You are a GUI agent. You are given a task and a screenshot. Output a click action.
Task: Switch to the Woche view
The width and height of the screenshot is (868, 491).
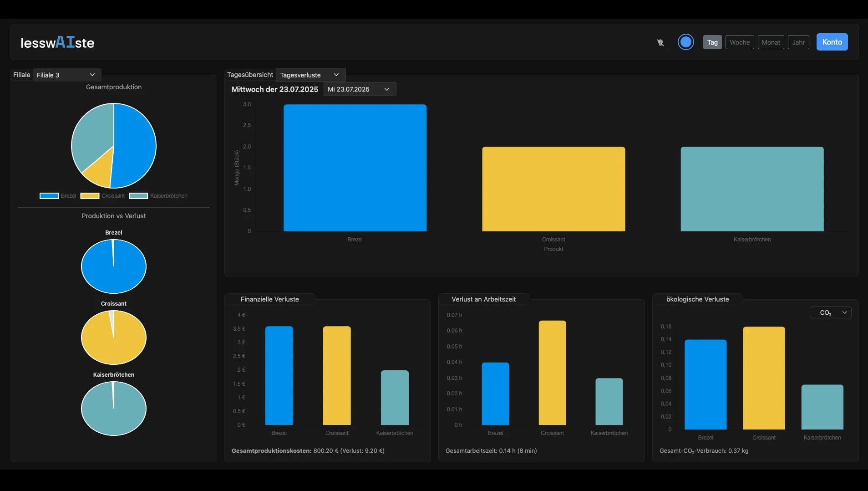pyautogui.click(x=739, y=42)
